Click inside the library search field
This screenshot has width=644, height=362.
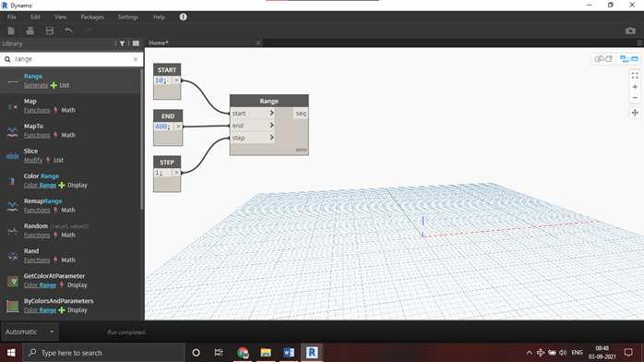click(72, 59)
